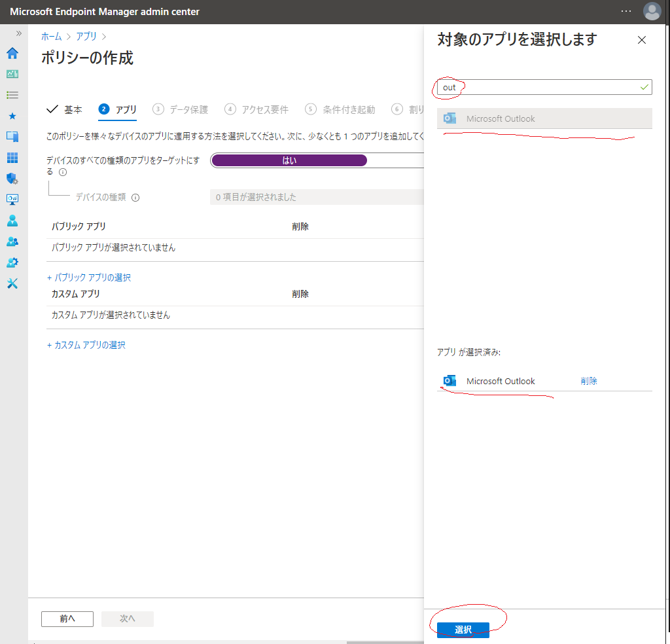Switch to データ保護 wizard step
Viewport: 670px width, 644px height.
click(x=181, y=109)
